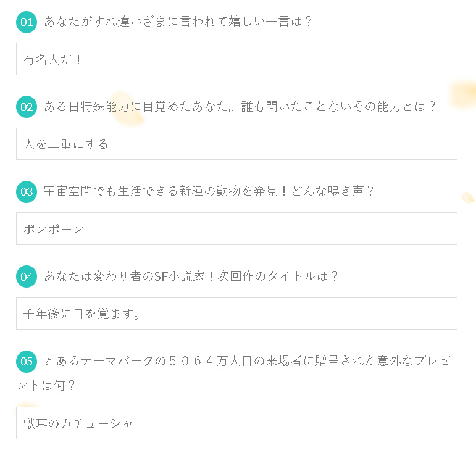Focus the answer field containing 有名人だ！
Viewport: 476px width, 453px height.
(236, 59)
